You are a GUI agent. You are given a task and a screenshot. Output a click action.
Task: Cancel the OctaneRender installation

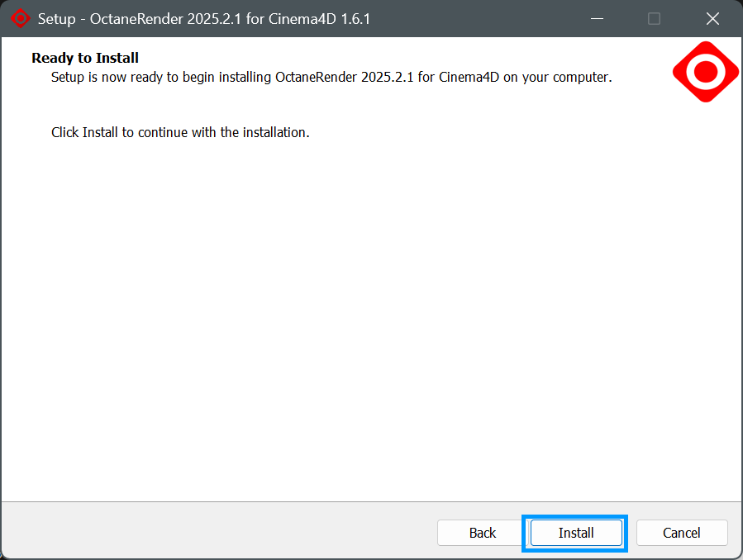(x=681, y=533)
